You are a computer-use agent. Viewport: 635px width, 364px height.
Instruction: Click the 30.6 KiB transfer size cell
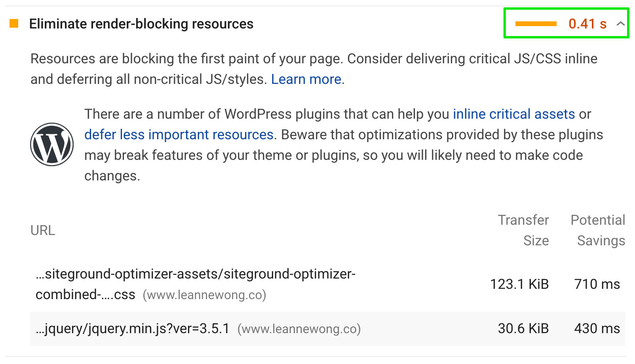[523, 328]
